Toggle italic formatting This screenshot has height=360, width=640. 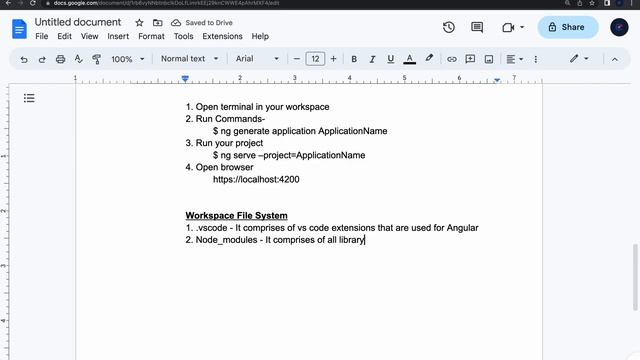click(x=372, y=59)
